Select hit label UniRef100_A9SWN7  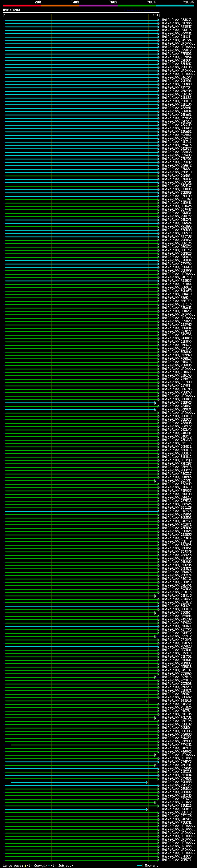click(177, 26)
